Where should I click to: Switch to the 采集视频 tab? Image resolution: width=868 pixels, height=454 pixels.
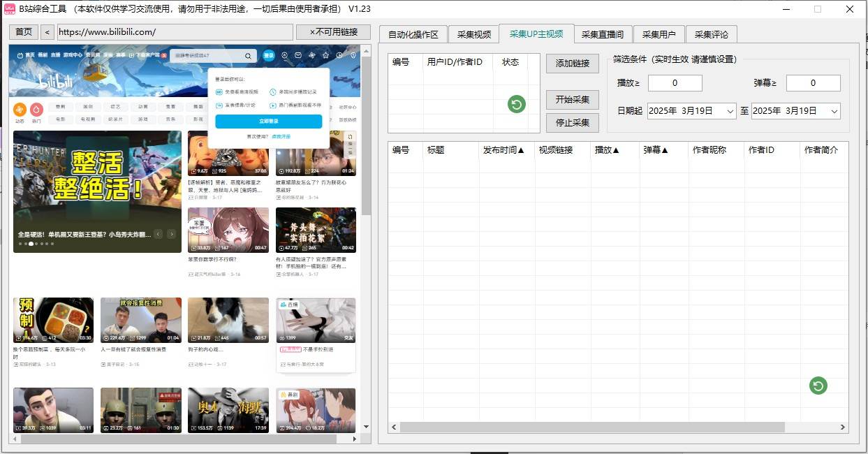point(473,34)
